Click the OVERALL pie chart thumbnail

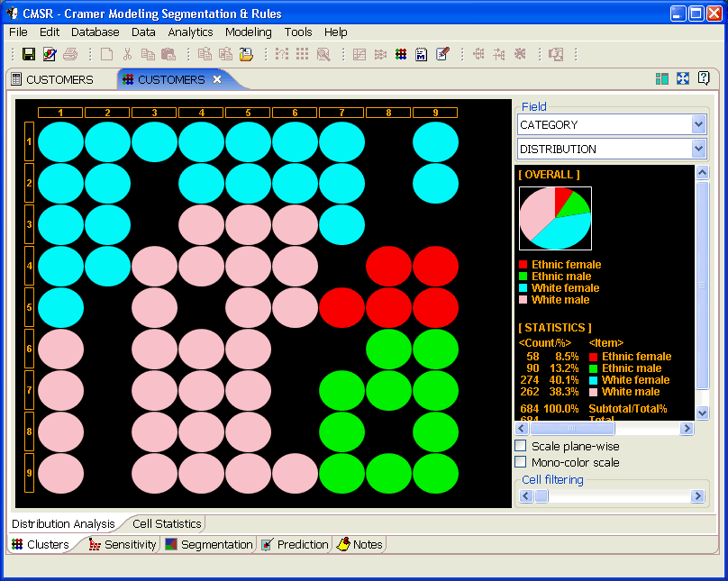pyautogui.click(x=554, y=218)
